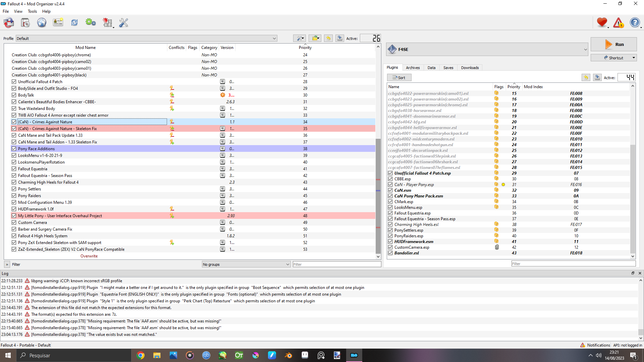The image size is (644, 362).
Task: Expand the filter sidebar with the » button
Action: tap(7, 264)
